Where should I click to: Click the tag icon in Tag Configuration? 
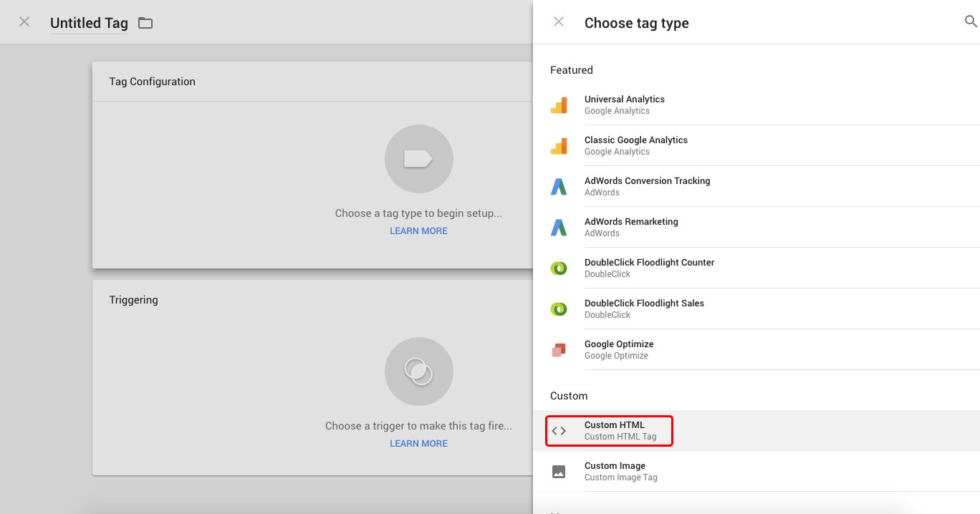pyautogui.click(x=418, y=159)
